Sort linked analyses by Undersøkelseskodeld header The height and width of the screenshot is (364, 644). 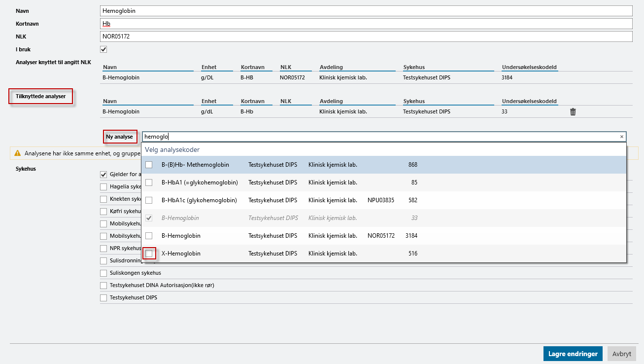(x=529, y=101)
